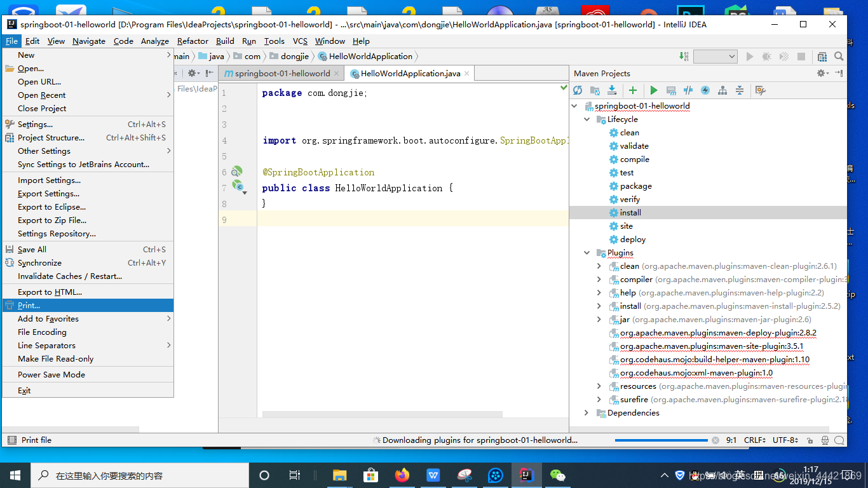Click class gutter icon on line 7
Screen dimensions: 868x488
pyautogui.click(x=238, y=186)
